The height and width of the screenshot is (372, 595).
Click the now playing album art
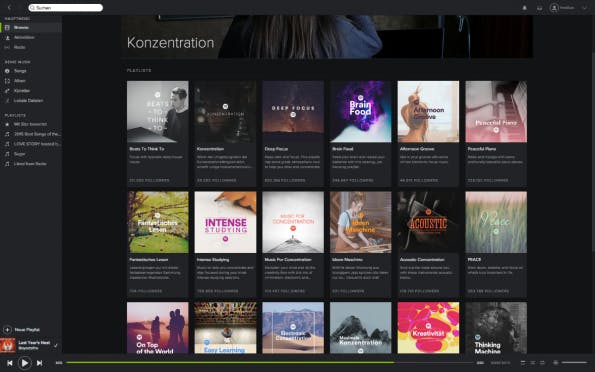point(8,345)
